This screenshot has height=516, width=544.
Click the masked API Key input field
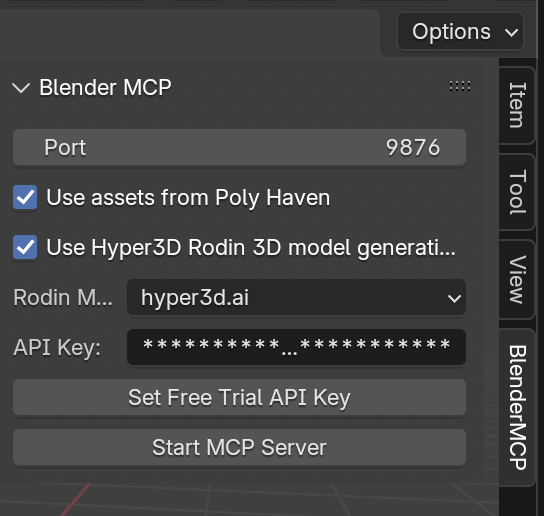[x=296, y=347]
